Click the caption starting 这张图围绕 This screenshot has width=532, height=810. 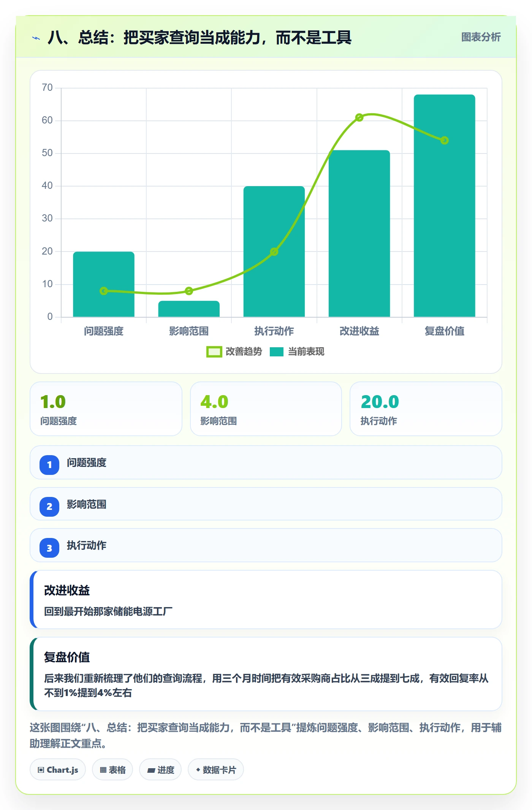(266, 736)
